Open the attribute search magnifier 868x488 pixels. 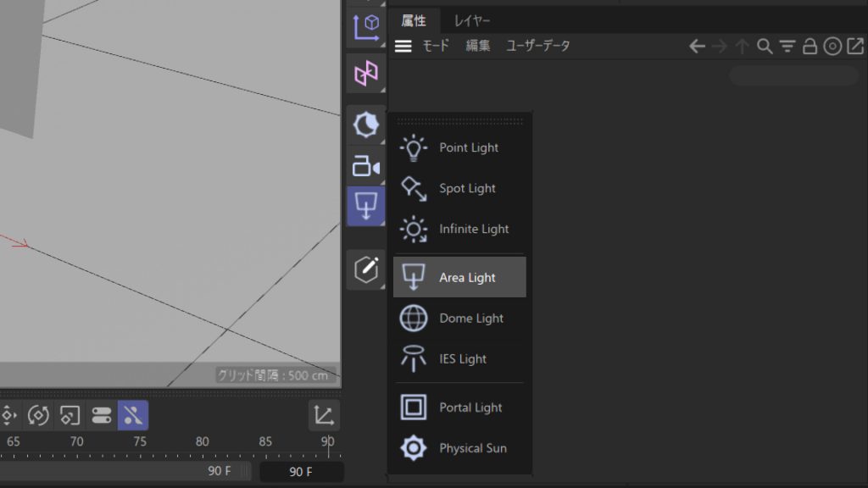tap(764, 46)
